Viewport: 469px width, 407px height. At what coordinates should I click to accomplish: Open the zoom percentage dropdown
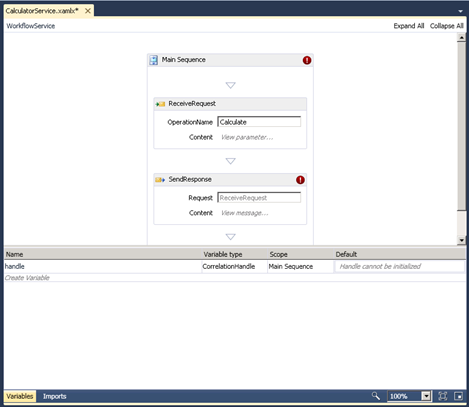coord(426,396)
